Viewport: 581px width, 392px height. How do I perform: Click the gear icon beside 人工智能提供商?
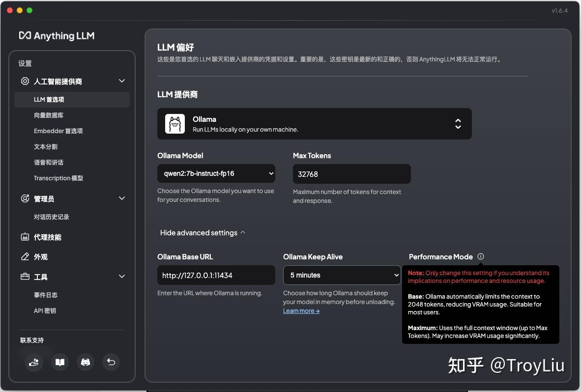coord(25,81)
